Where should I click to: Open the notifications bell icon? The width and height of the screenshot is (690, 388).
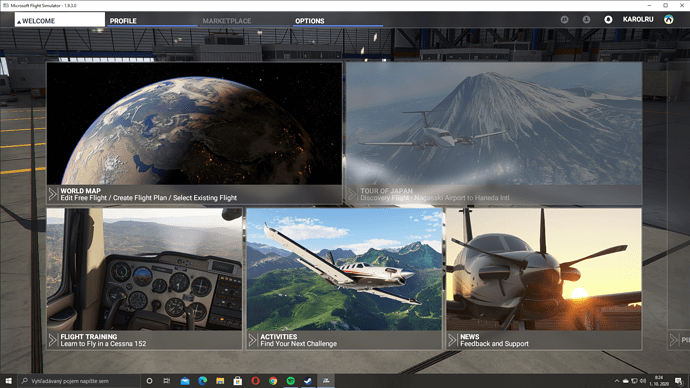pyautogui.click(x=608, y=19)
